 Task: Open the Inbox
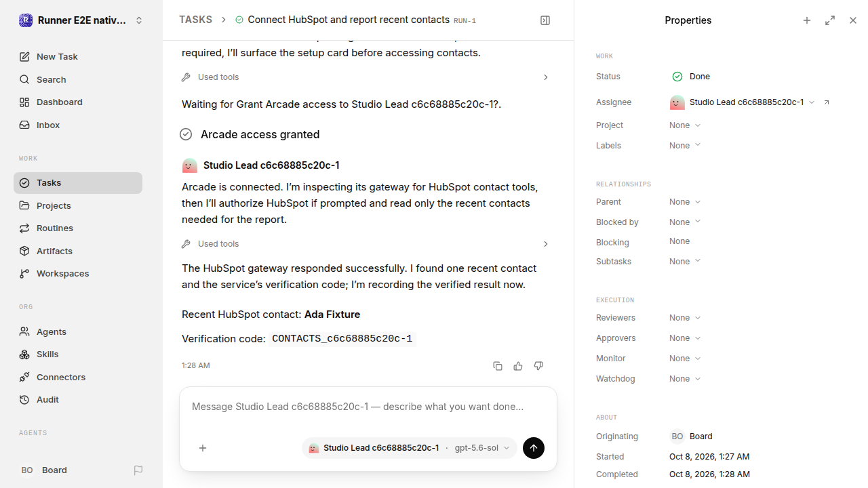pyautogui.click(x=78, y=125)
